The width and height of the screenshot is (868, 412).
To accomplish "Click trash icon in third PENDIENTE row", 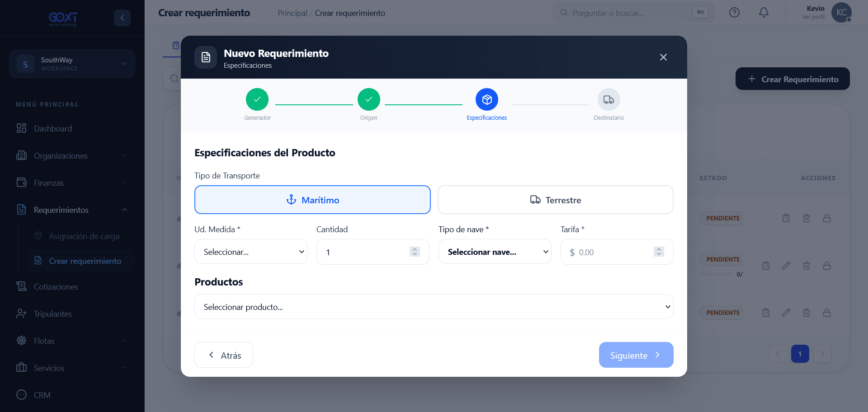I will 807,313.
